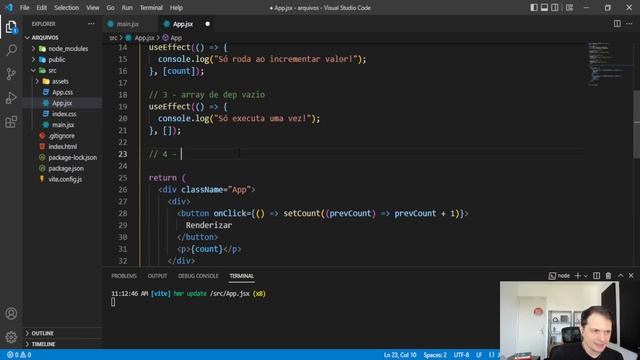Switch to the Problems panel tab
Viewport: 640px width, 360px height.
point(124,276)
